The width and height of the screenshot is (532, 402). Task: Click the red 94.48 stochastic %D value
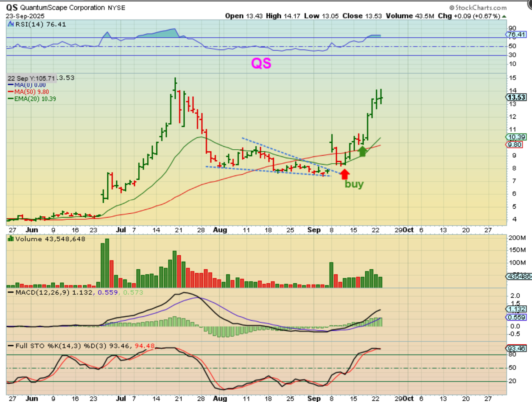click(x=144, y=346)
